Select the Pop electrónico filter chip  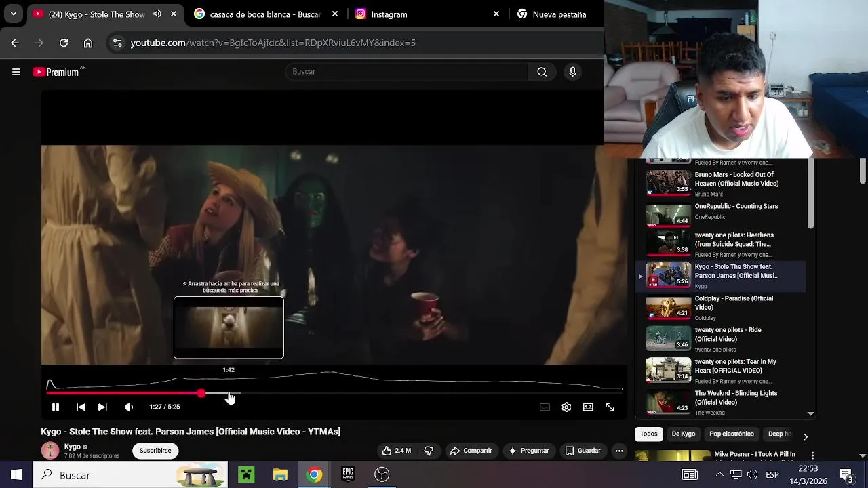click(x=732, y=434)
